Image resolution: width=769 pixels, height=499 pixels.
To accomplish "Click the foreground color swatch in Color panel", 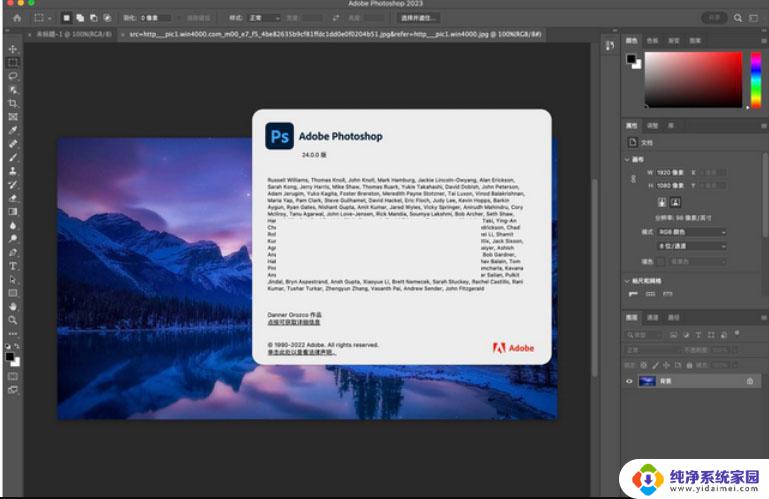I will point(631,59).
